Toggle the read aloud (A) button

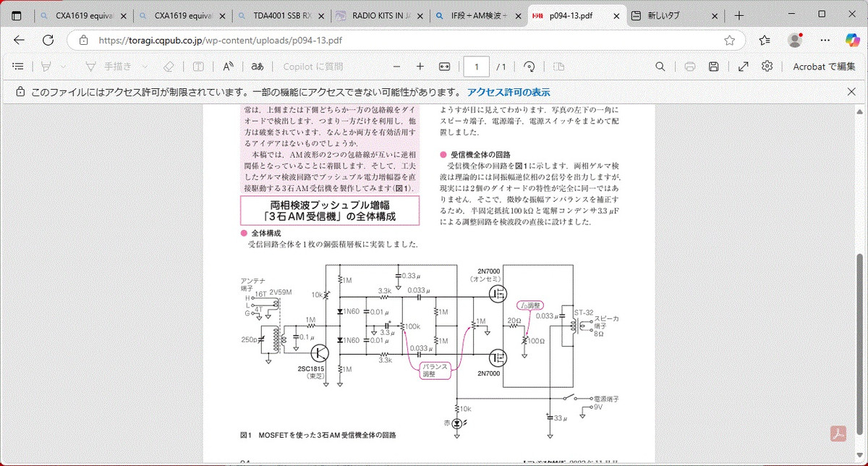click(228, 67)
